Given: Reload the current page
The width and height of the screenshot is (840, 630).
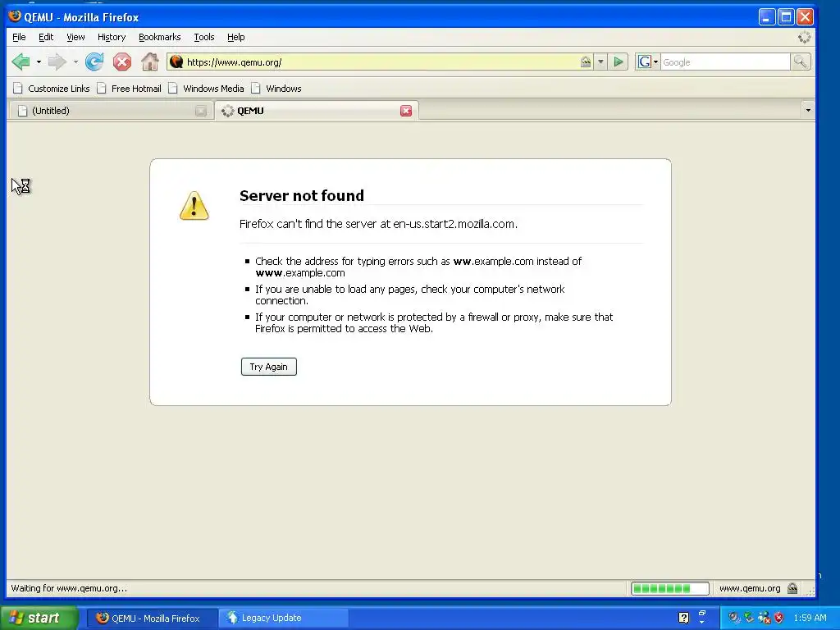Looking at the screenshot, I should click(x=94, y=62).
